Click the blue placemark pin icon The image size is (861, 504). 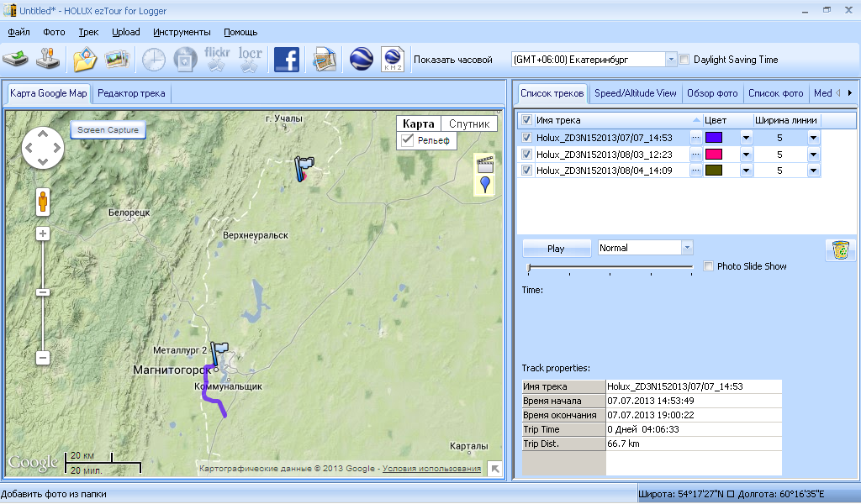tap(485, 185)
